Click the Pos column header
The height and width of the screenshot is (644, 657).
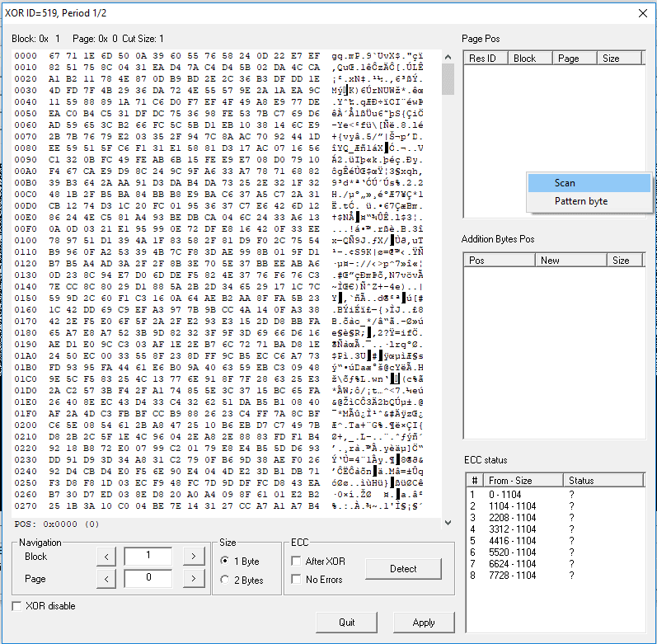500,261
